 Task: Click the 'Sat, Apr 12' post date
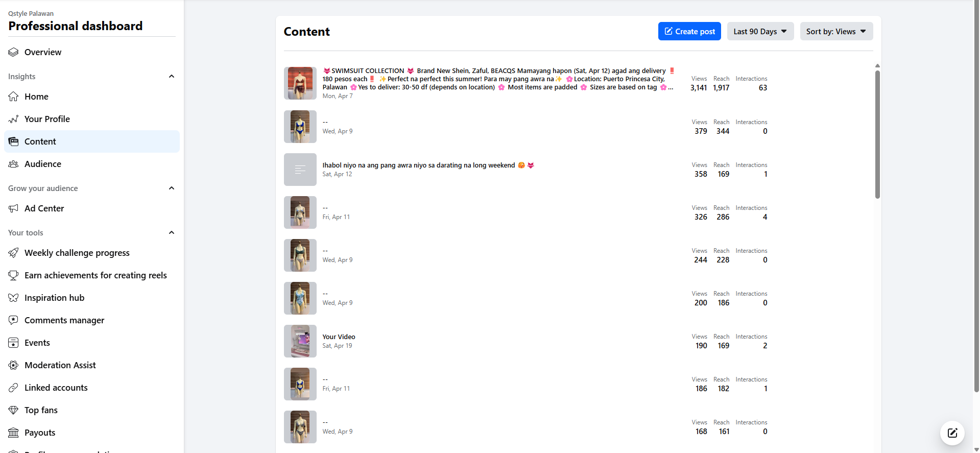tap(337, 174)
